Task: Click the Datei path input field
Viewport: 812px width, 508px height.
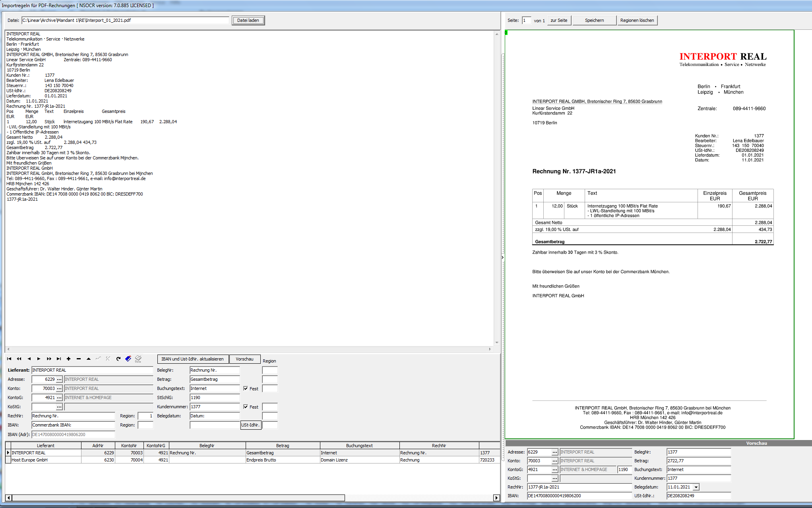Action: click(125, 20)
